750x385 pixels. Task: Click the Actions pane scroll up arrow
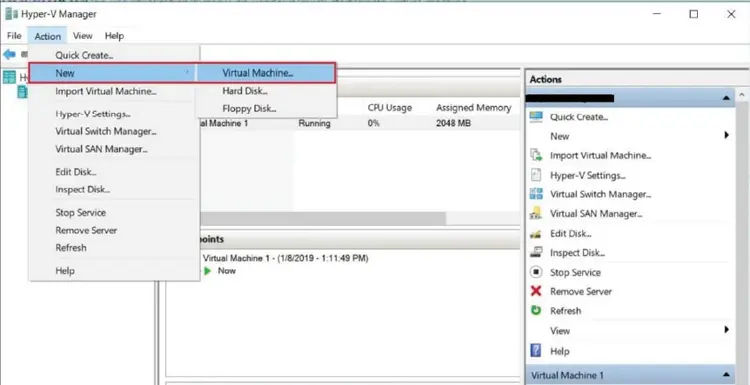pos(742,96)
